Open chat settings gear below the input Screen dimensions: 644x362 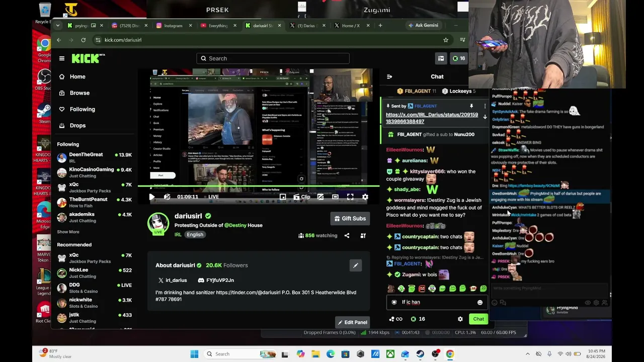pyautogui.click(x=460, y=319)
